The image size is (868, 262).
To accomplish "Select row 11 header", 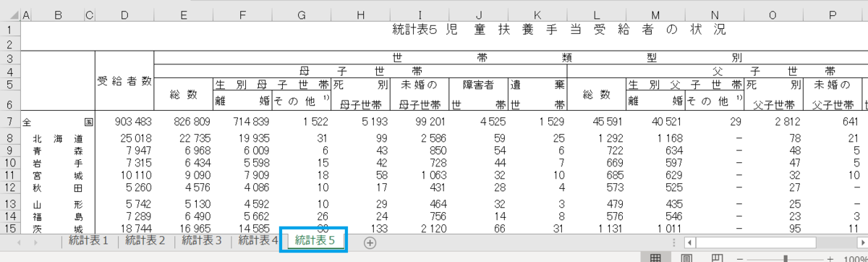I will pos(10,174).
